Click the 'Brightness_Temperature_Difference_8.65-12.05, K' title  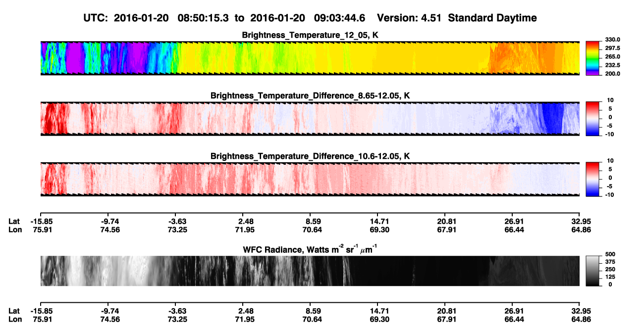click(310, 95)
